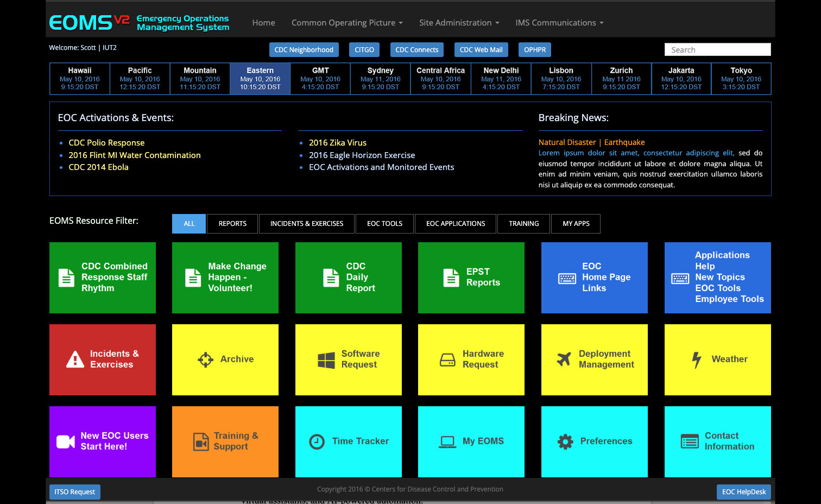Click the gear icon on Preferences tile
821x504 pixels.
tap(565, 442)
